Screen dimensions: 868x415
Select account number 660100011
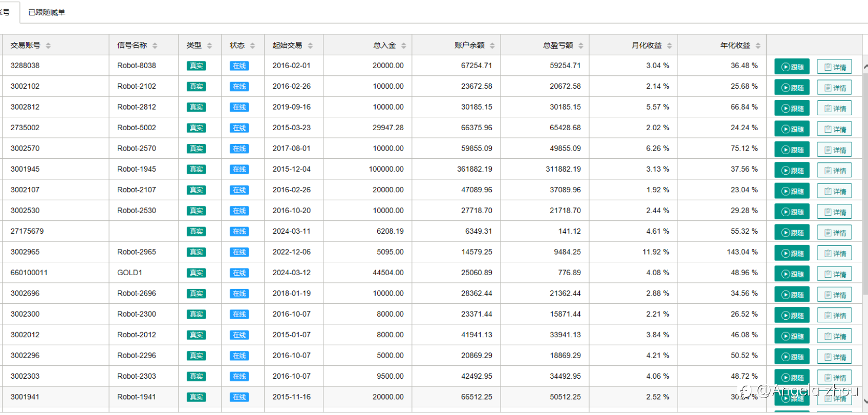pos(29,273)
